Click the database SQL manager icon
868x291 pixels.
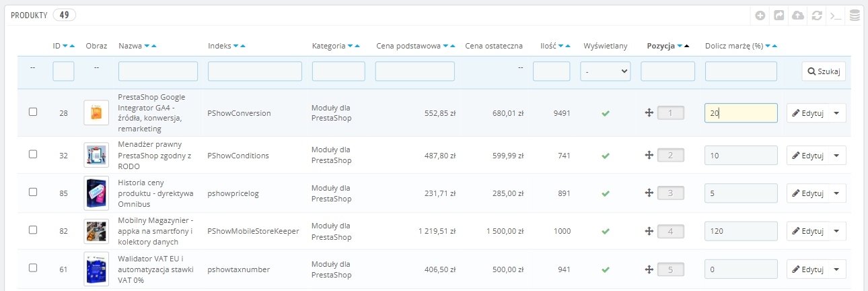pos(855,15)
